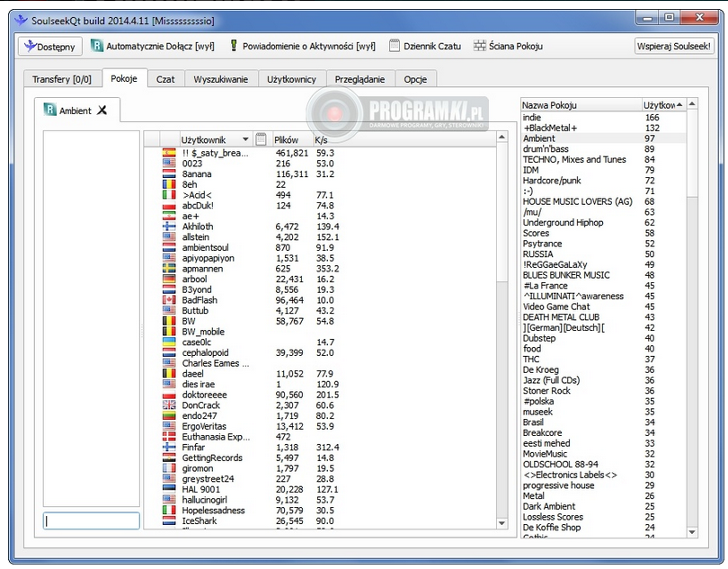Image resolution: width=728 pixels, height=569 pixels.
Task: Click the flag icon beside HAL 9001
Action: pyautogui.click(x=169, y=489)
